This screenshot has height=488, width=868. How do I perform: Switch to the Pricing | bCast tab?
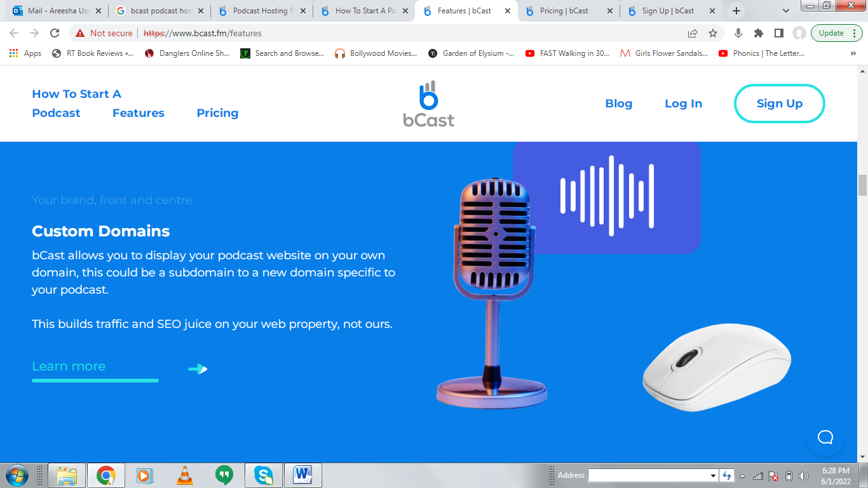point(564,11)
